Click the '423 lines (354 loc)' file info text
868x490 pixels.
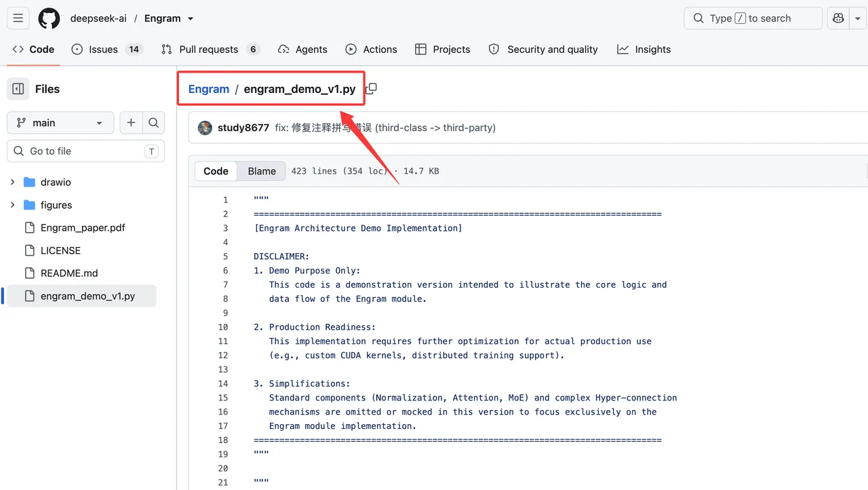[365, 171]
